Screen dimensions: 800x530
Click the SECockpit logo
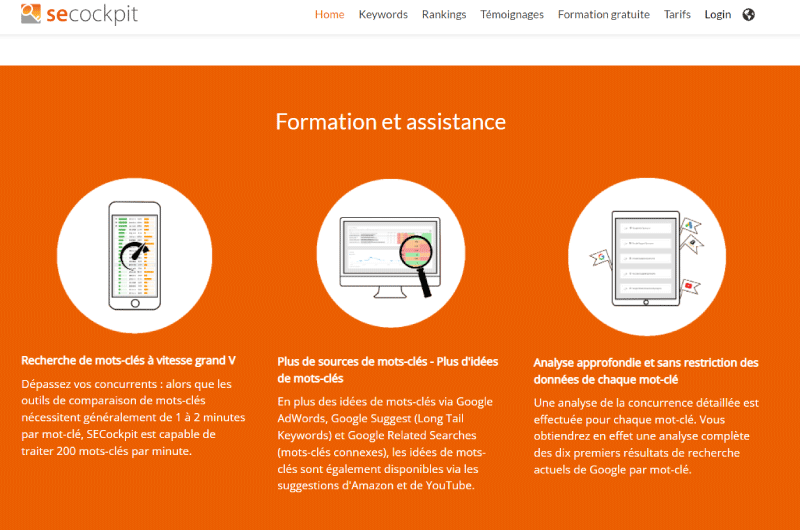[79, 14]
